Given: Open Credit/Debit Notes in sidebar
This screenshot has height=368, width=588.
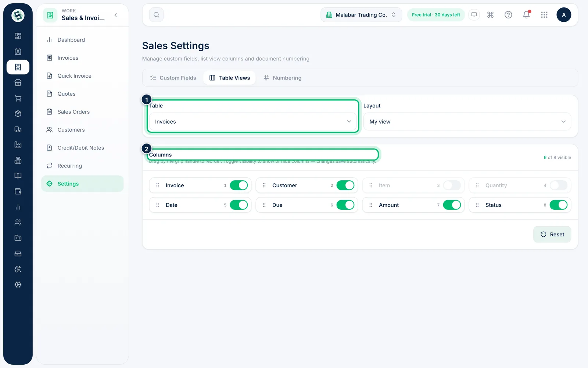Looking at the screenshot, I should pos(82,148).
